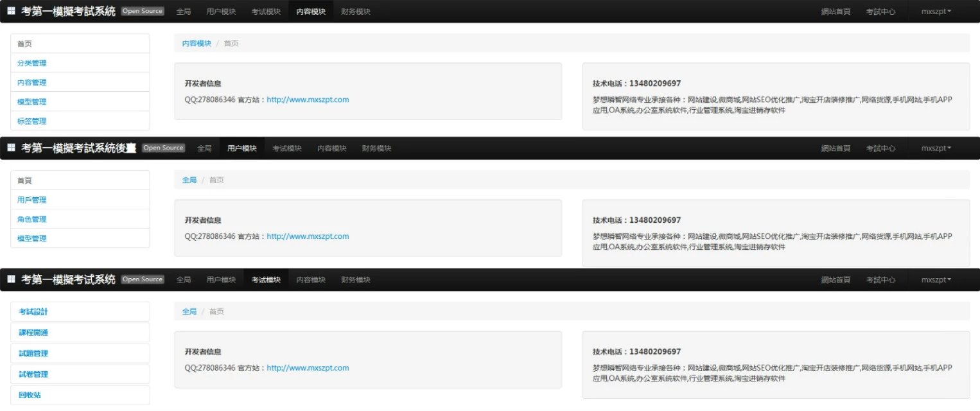The width and height of the screenshot is (980, 411).
Task: Select 角色管理 sidebar entry
Action: click(x=32, y=219)
